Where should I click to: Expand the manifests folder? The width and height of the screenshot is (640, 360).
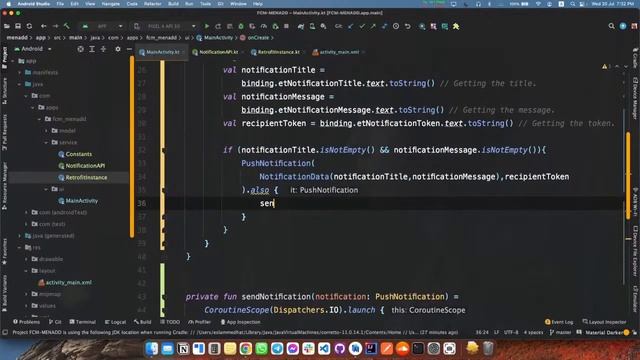(20, 72)
